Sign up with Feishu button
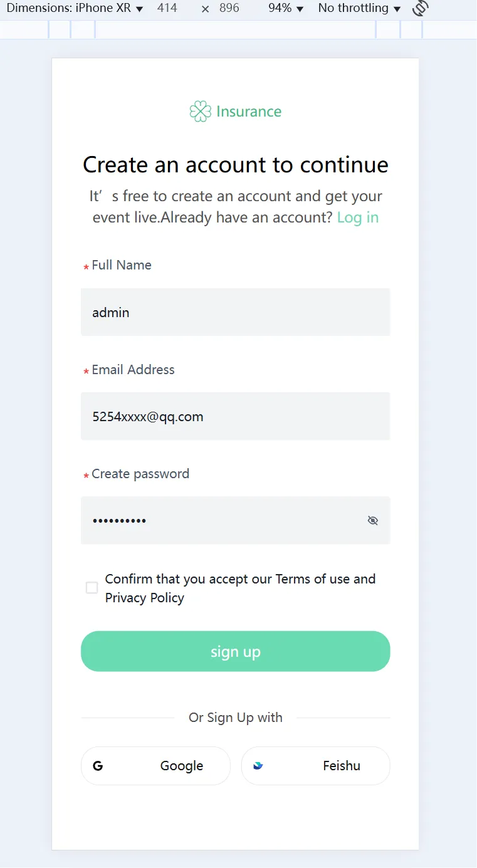This screenshot has height=868, width=477. [316, 766]
